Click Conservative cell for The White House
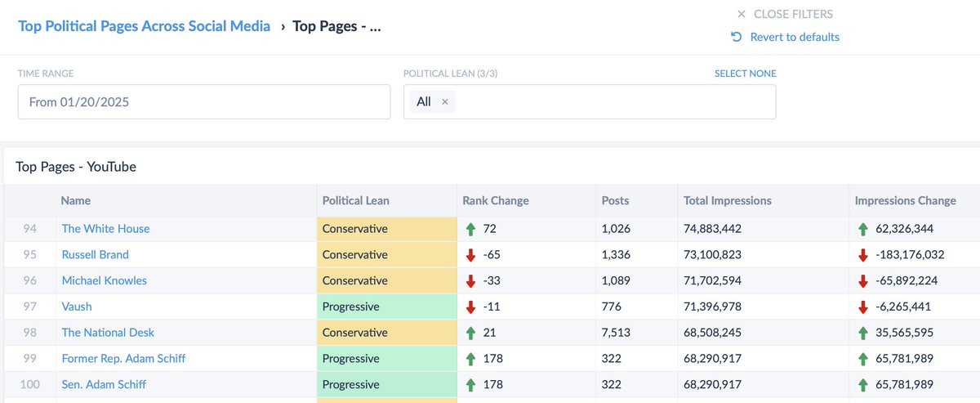Viewport: 980px width, 403px height. point(386,229)
